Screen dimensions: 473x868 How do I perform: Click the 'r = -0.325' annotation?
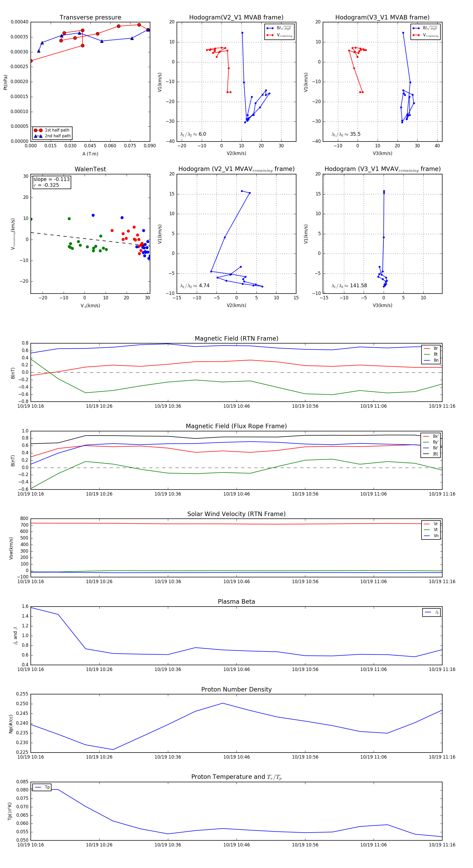[47, 185]
